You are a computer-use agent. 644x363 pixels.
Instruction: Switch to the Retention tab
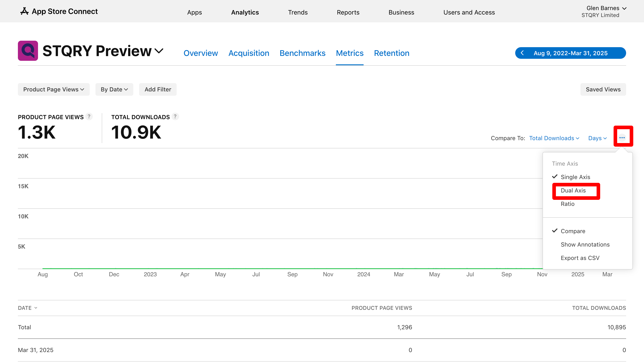391,53
